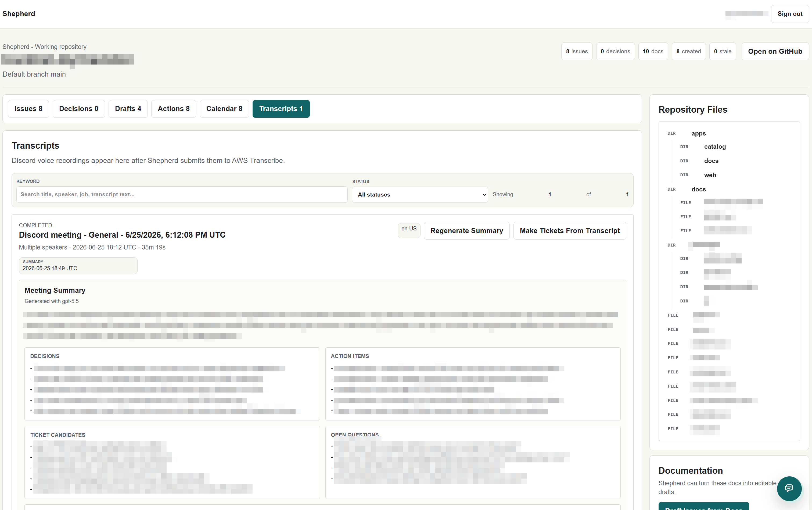Open the chat support bubble icon
Screen dimensions: 812x510
pyautogui.click(x=789, y=488)
